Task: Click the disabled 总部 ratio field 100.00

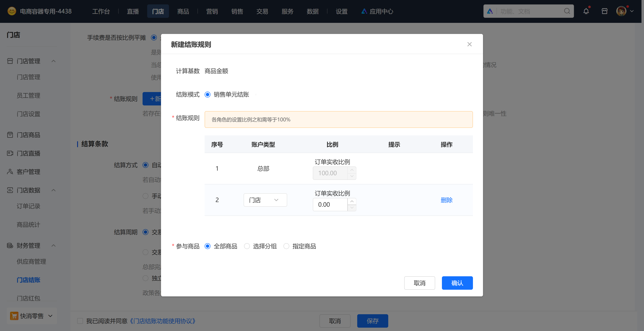Action: pos(330,173)
